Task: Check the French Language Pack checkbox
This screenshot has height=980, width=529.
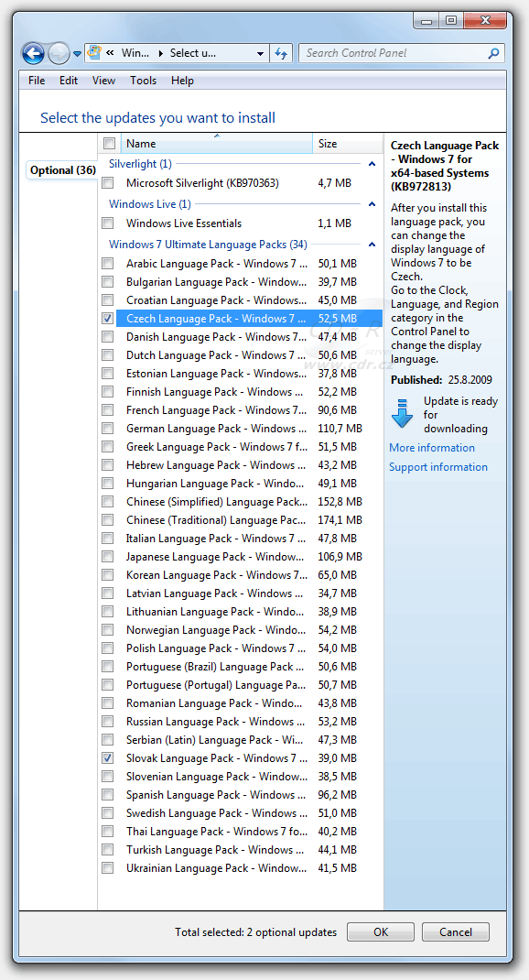Action: click(108, 410)
